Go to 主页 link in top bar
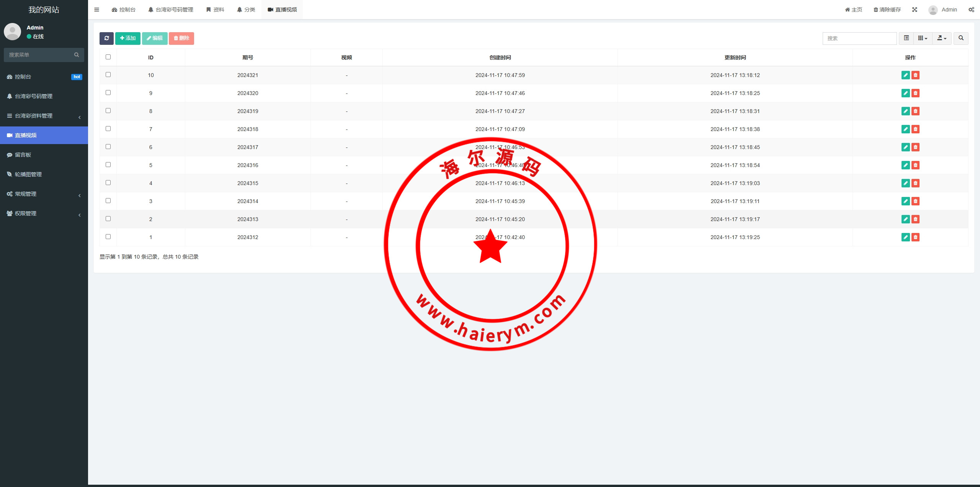Screen dimensions: 980x487 click(x=854, y=10)
